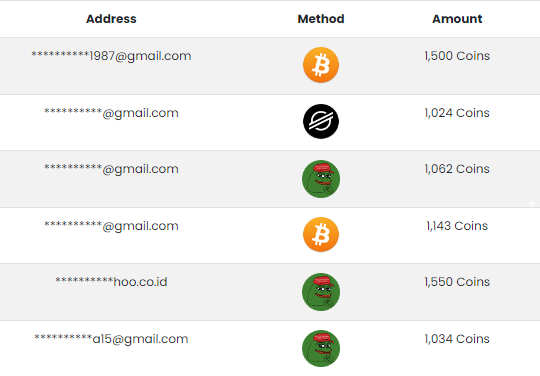
Task: Click the 1,550 Coins amount
Action: [x=457, y=282]
